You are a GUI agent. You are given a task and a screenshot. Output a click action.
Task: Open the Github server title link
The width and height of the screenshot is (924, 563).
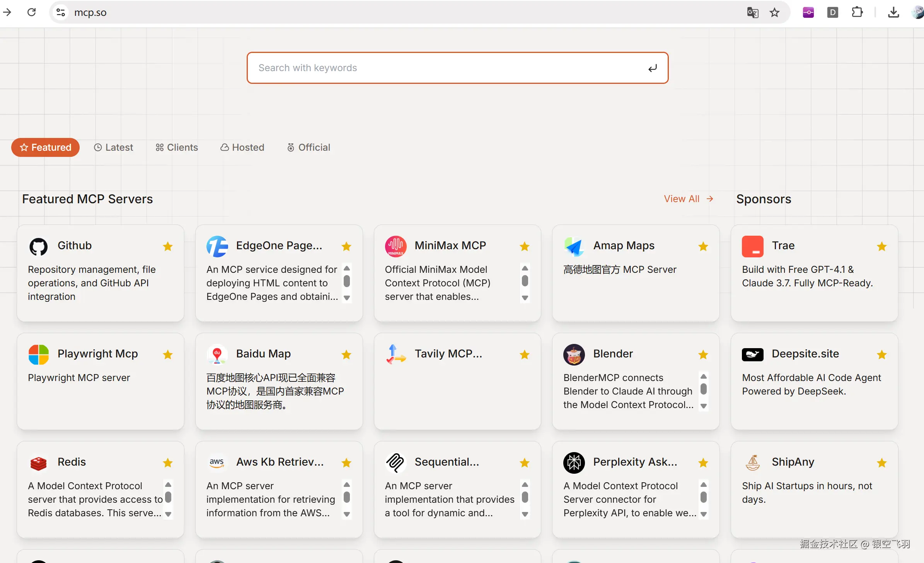[75, 246]
